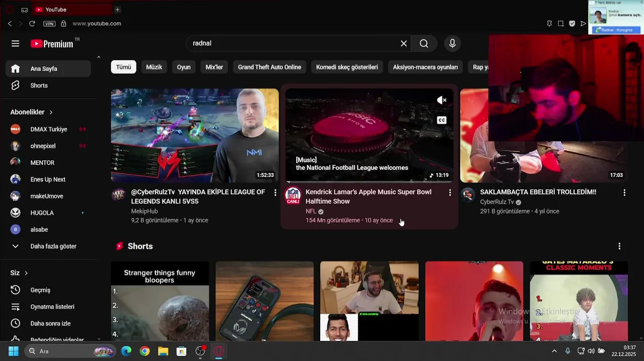Viewport: 644px width, 361px height.
Task: Reload the page with the refresh icon
Action: pos(32,24)
